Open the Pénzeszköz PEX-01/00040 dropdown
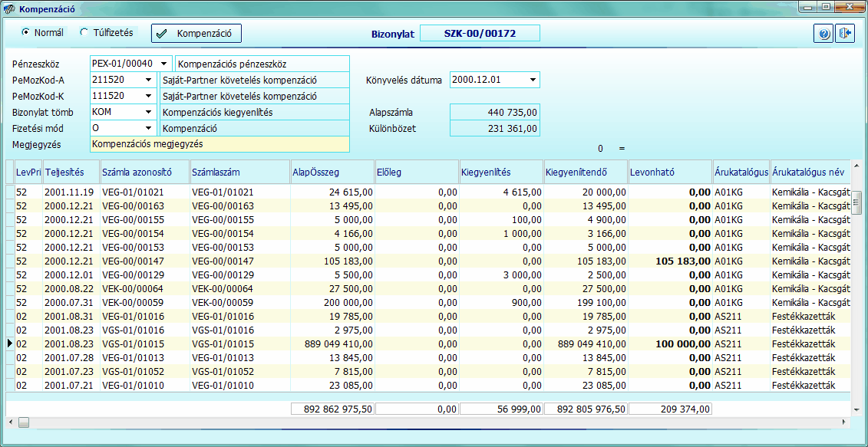868x447 pixels. (164, 64)
